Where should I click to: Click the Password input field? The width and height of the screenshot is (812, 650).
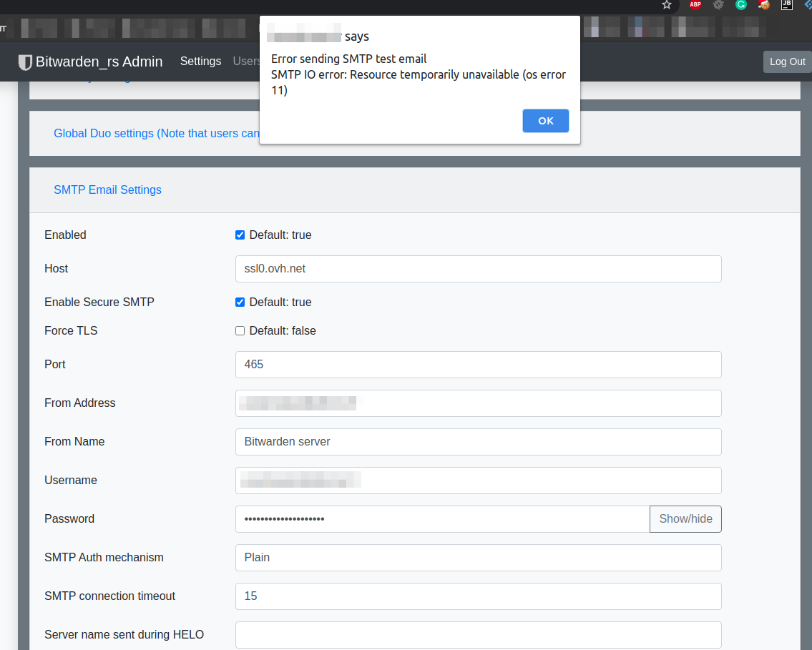(443, 519)
